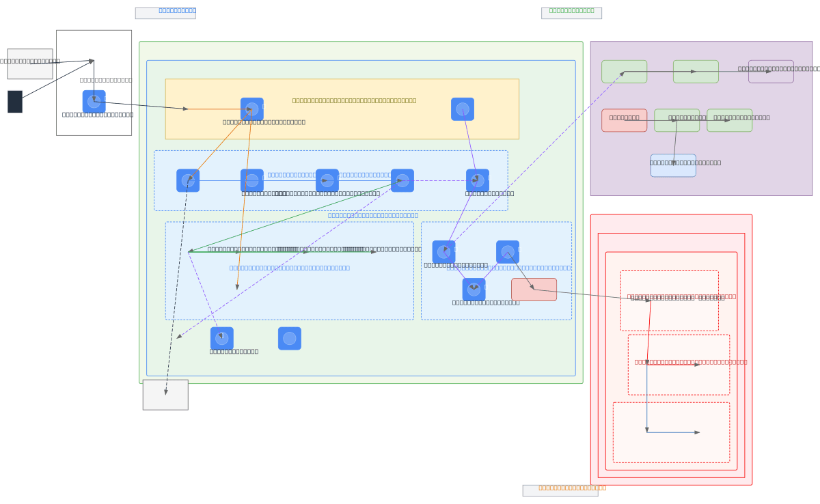820x504 pixels.
Task: Select the green-text label box at the top
Action: point(571,13)
